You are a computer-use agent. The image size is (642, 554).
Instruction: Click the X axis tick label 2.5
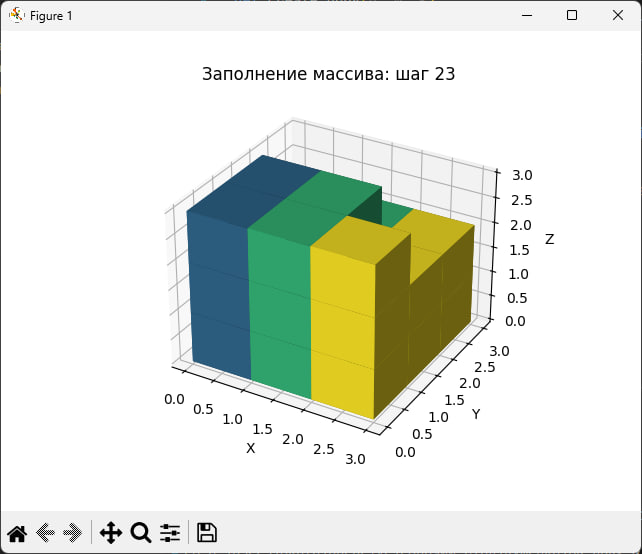tap(324, 450)
